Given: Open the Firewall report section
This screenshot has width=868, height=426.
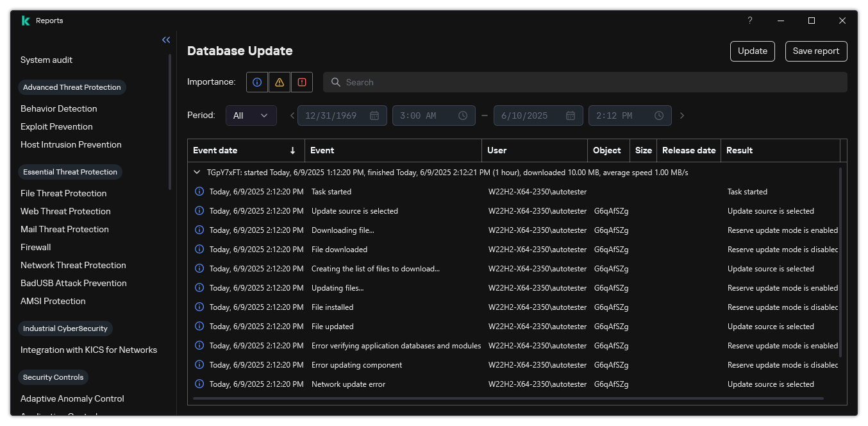Looking at the screenshot, I should coord(35,247).
